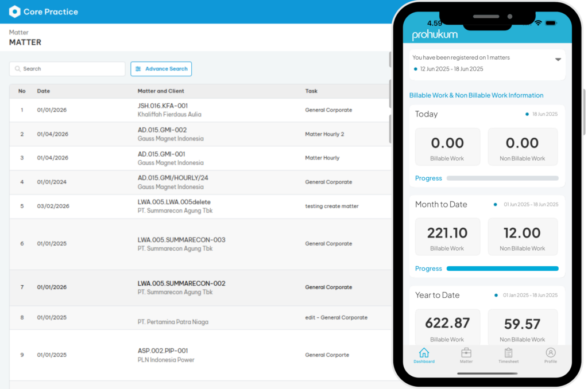Click the Today progress bar
588x389 pixels.
pos(502,178)
